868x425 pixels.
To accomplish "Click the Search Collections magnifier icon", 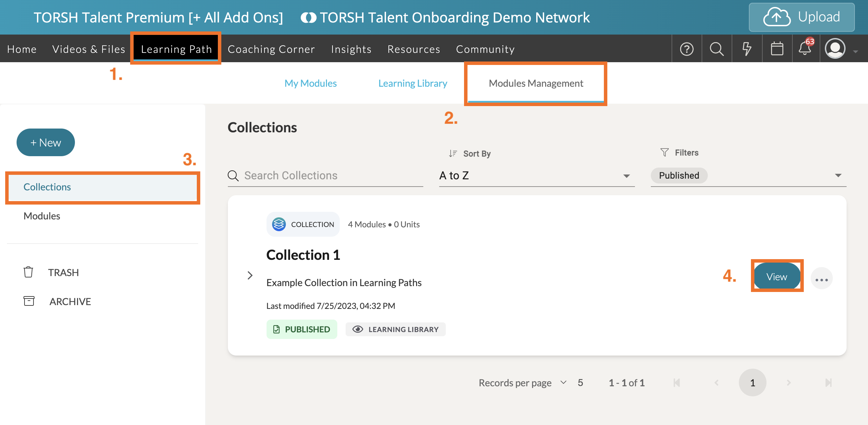I will pos(233,176).
